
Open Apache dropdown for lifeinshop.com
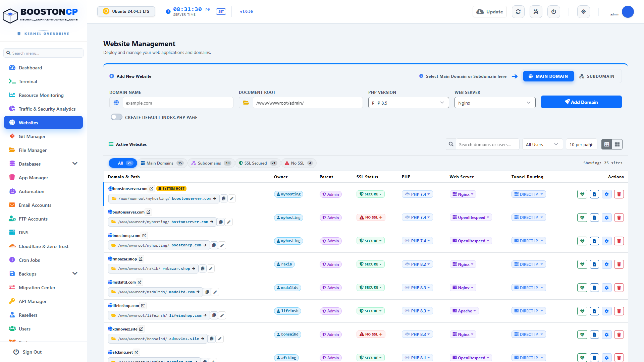click(464, 311)
